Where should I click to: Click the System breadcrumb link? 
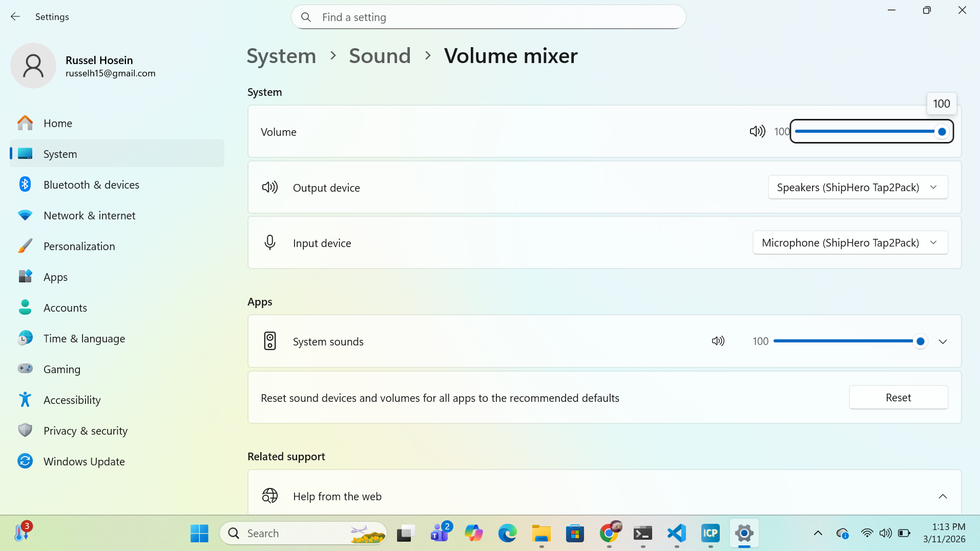(x=281, y=56)
